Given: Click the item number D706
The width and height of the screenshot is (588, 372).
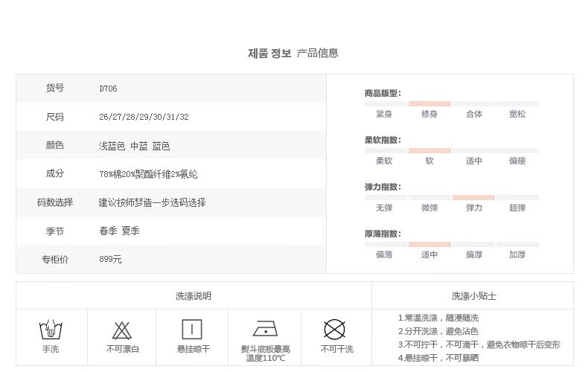Looking at the screenshot, I should click(x=108, y=89).
